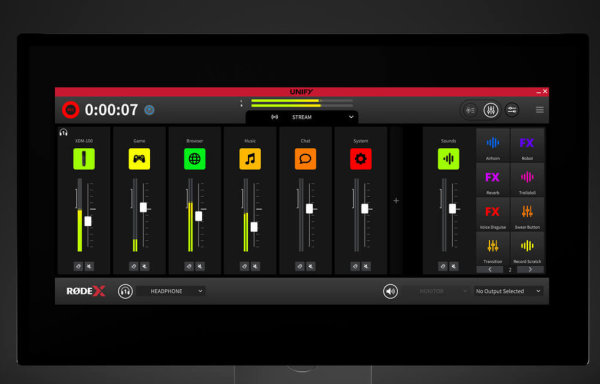Open the hamburger menu
600x384 pixels.
[540, 110]
